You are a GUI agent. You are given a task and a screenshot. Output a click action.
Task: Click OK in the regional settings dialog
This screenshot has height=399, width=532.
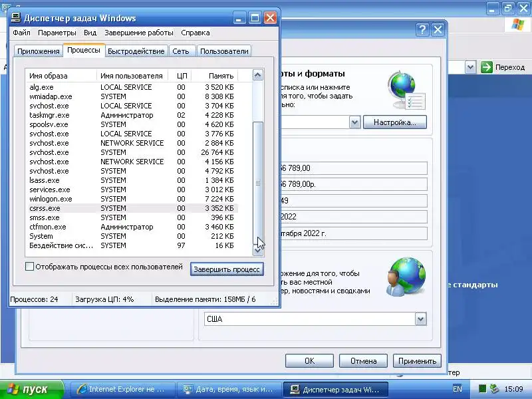point(309,360)
